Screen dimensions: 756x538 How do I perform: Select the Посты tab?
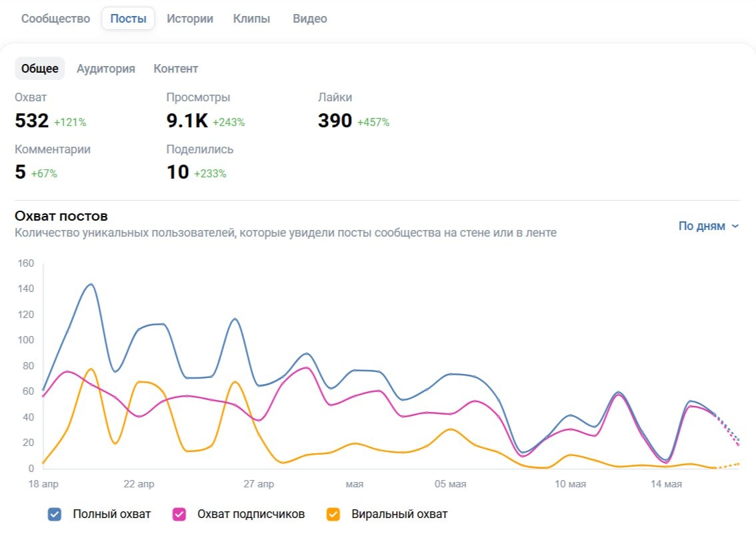128,19
